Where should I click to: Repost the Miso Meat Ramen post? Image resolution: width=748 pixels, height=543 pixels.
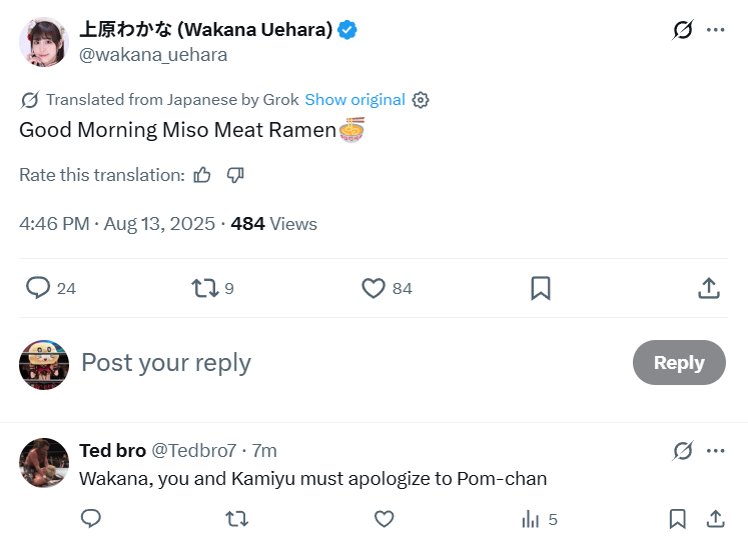(205, 288)
